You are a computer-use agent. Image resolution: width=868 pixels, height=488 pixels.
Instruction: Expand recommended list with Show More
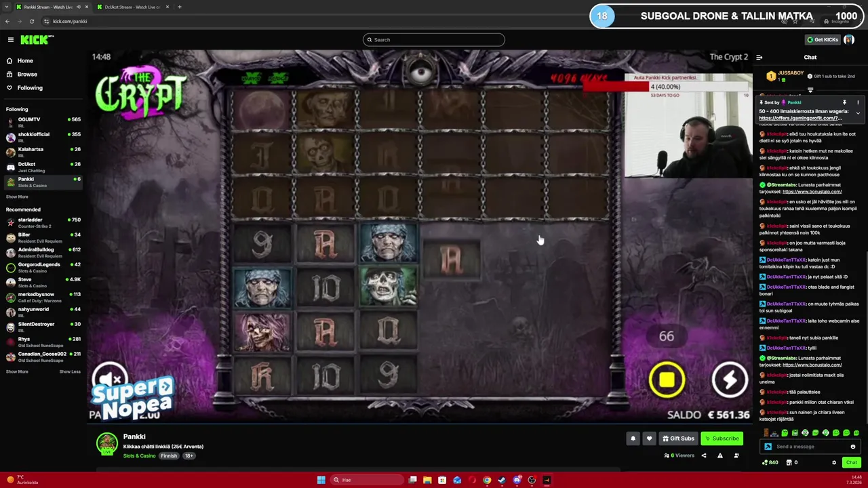(x=17, y=371)
